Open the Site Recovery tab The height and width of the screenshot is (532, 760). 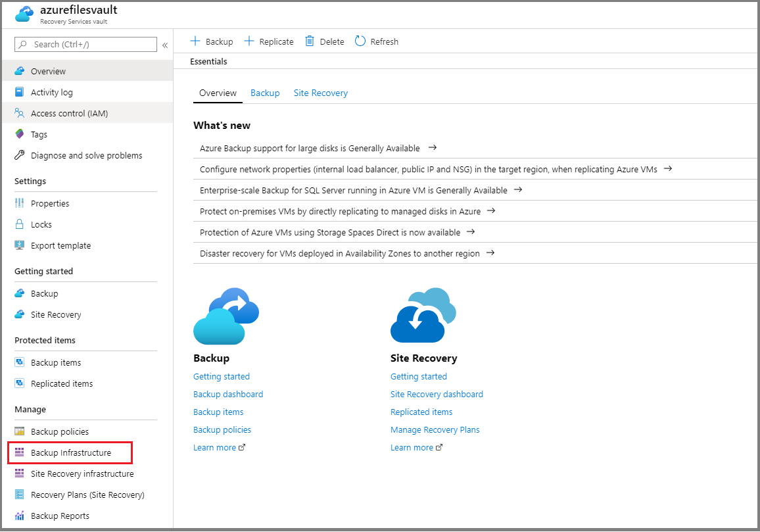click(320, 93)
